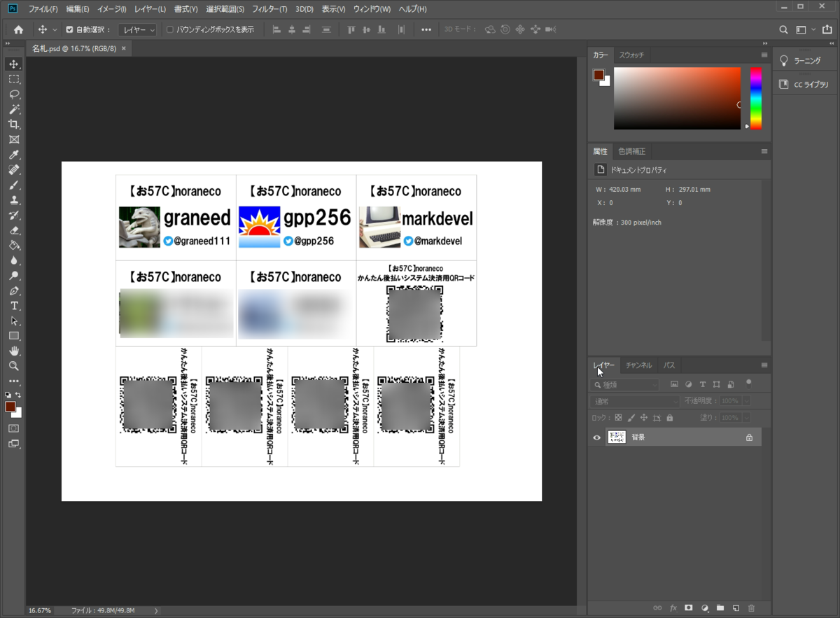Add layer mask at Layers panel bottom
This screenshot has height=618, width=840.
(x=689, y=608)
